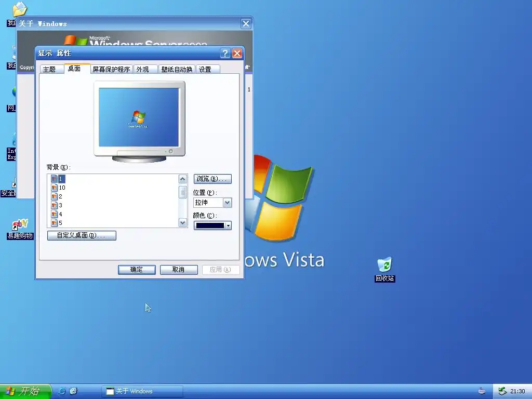The image size is (532, 399).
Task: Open the 外观 tab
Action: tap(145, 69)
